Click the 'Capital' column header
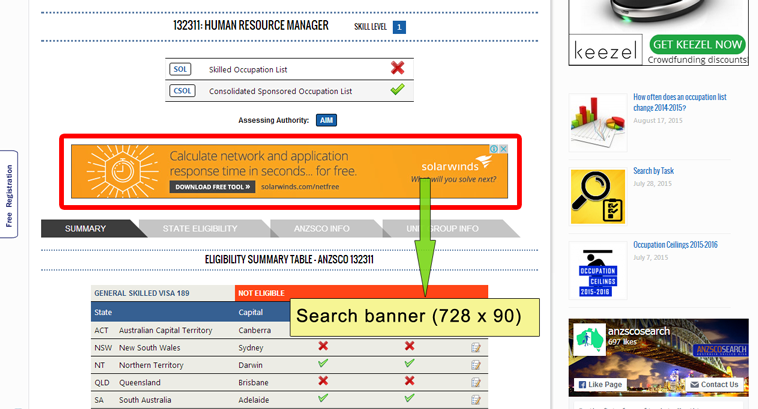This screenshot has width=758, height=409. [x=250, y=312]
